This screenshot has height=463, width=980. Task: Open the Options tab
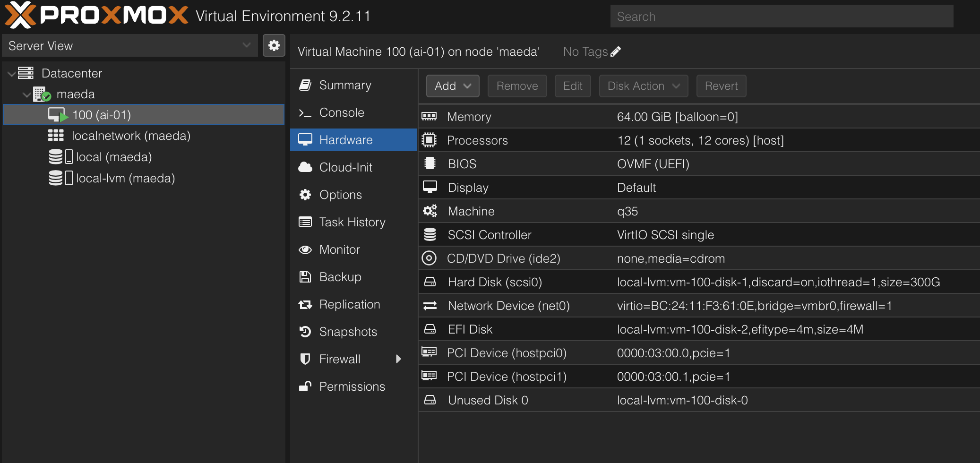[353, 195]
